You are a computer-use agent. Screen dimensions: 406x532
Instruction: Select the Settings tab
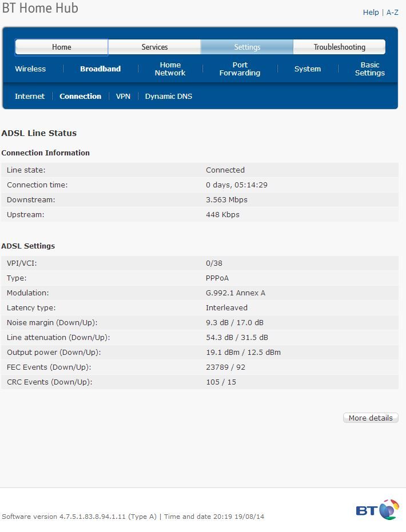point(247,47)
